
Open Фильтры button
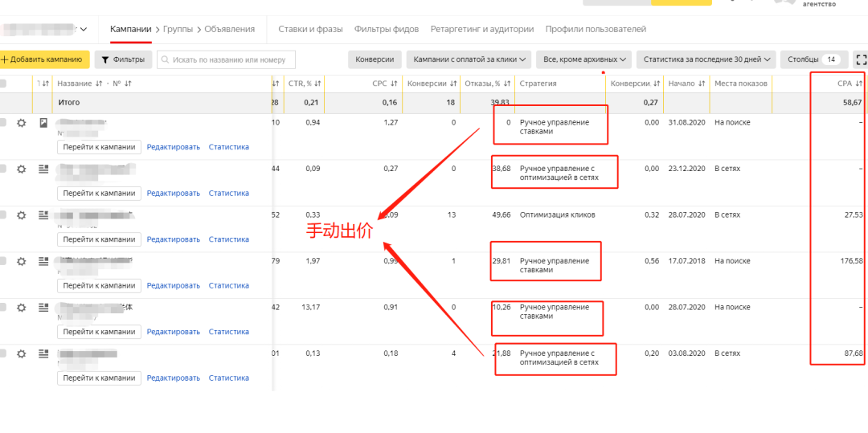point(123,59)
